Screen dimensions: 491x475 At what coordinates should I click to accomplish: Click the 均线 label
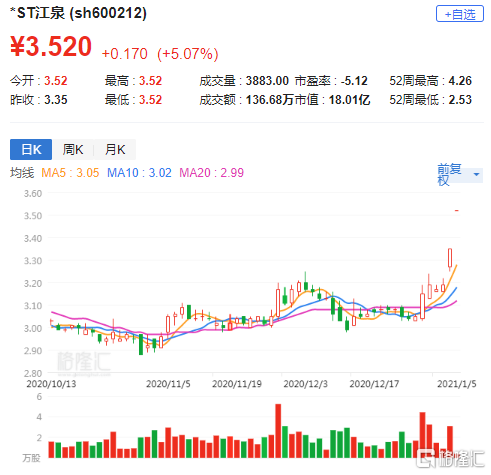click(x=22, y=173)
